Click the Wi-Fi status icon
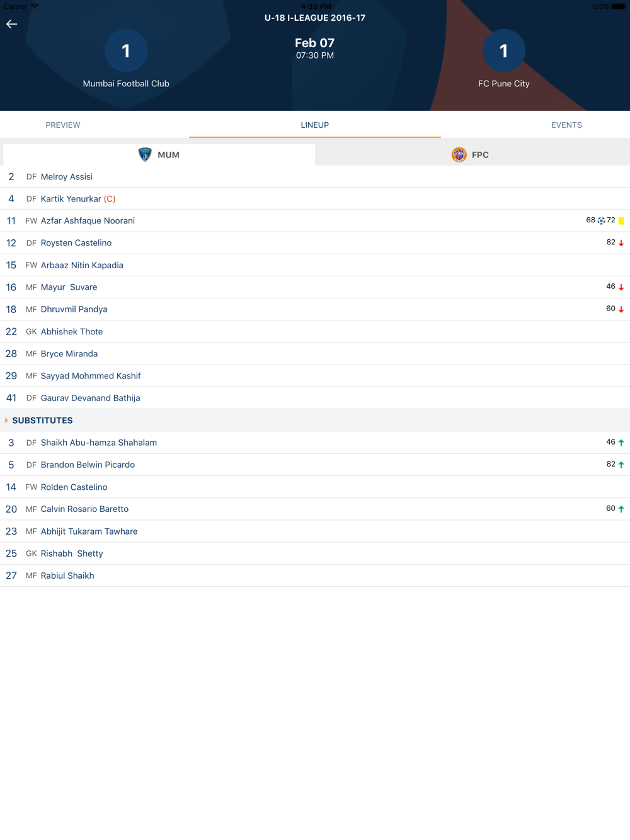630x840 pixels. [35, 6]
